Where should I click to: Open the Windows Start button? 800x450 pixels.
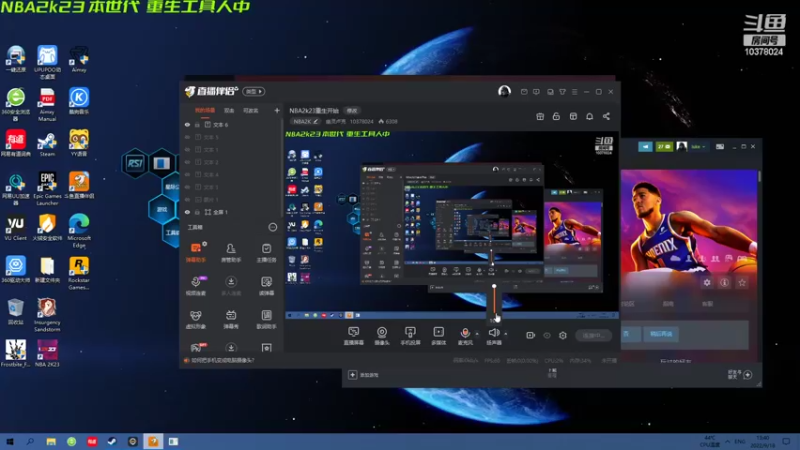point(10,441)
